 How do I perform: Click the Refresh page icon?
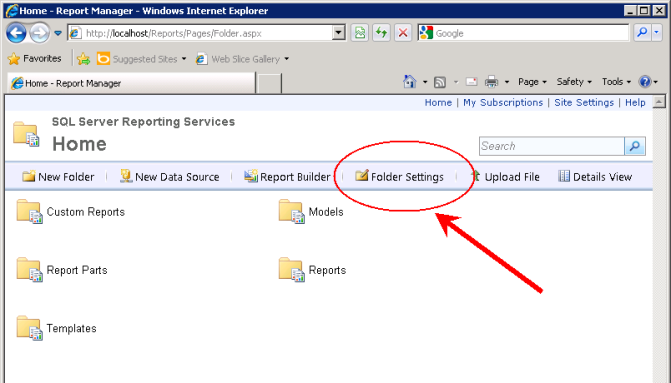pos(381,33)
